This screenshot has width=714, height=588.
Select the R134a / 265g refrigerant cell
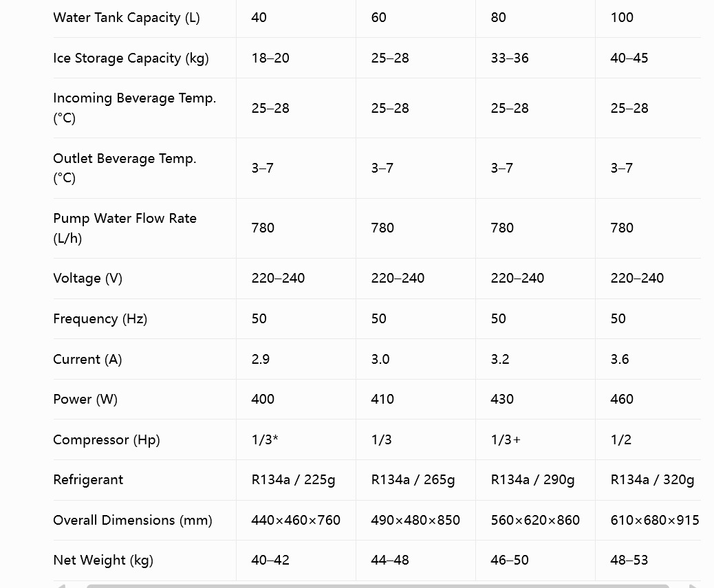coord(415,480)
